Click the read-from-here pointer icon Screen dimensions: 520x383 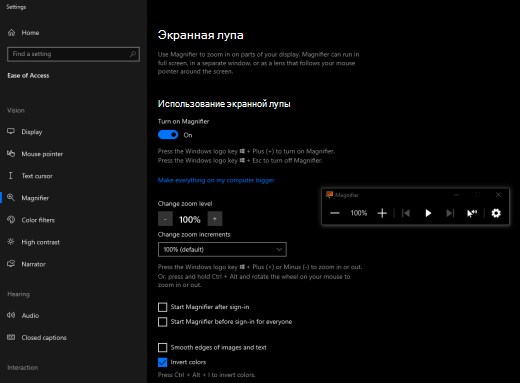tap(472, 213)
